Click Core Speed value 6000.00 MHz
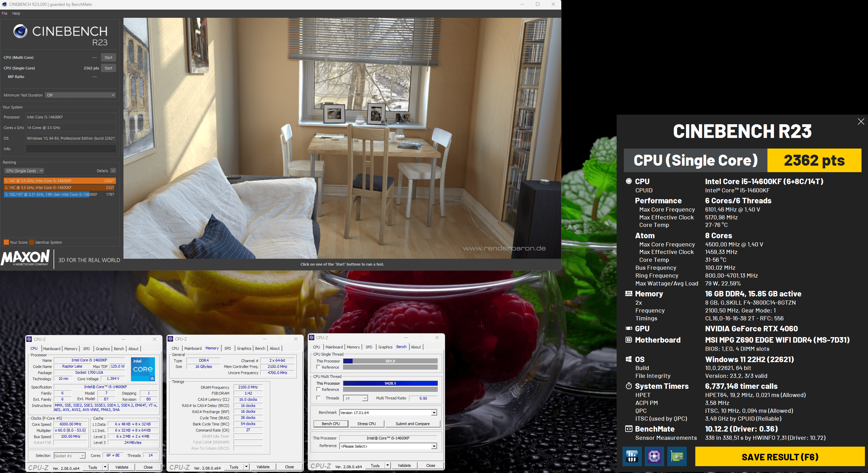Image resolution: width=868 pixels, height=473 pixels. [70, 424]
